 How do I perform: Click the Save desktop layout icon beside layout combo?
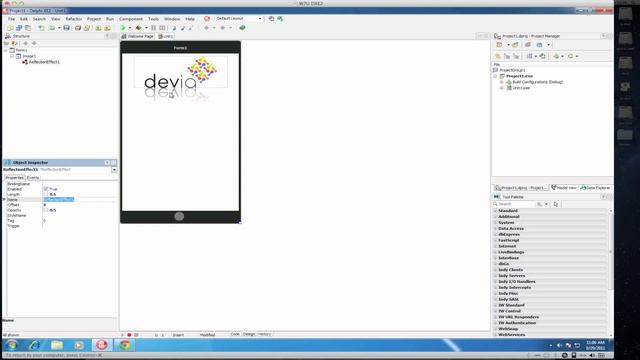point(271,19)
